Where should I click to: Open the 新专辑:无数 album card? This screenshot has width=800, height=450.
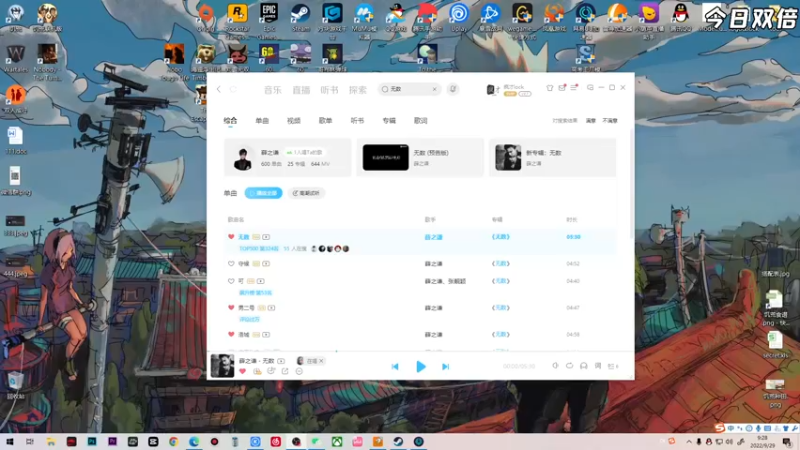[553, 157]
